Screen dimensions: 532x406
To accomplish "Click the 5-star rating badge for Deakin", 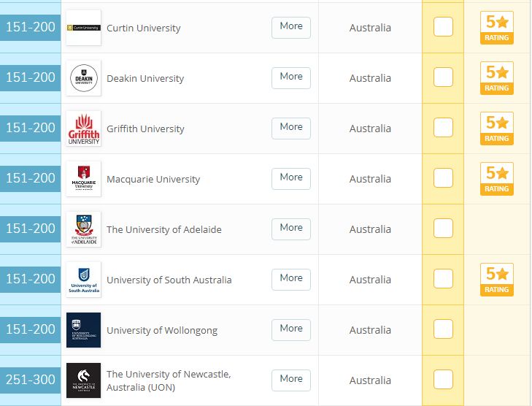I will pyautogui.click(x=497, y=78).
